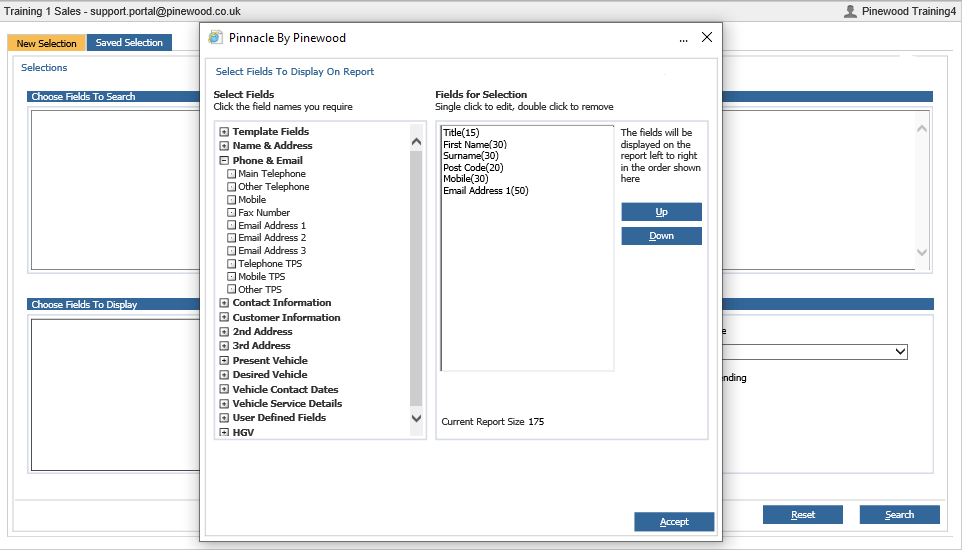This screenshot has height=550, width=962.
Task: Click the Select Fields To Display On Report heading
Action: coord(294,72)
